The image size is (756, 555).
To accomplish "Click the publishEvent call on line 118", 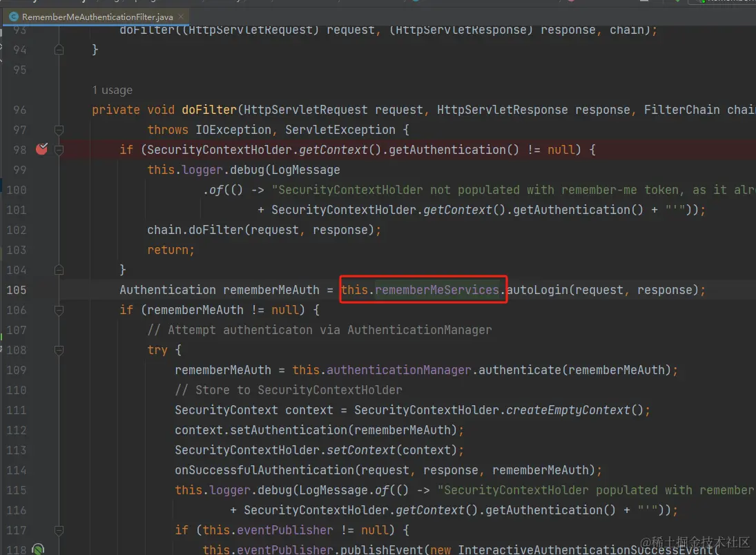I will (381, 549).
